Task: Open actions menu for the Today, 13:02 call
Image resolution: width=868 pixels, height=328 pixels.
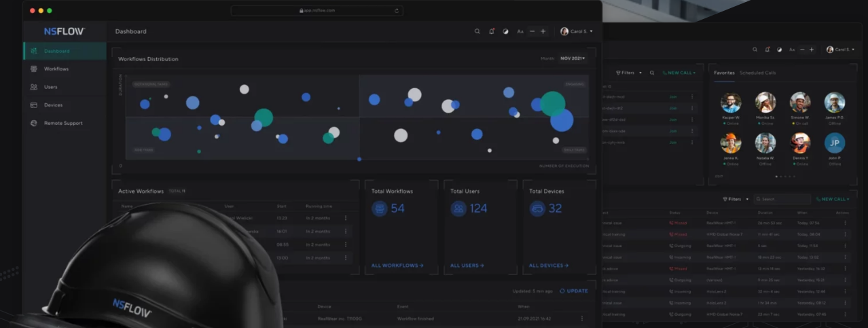Action: 846,257
